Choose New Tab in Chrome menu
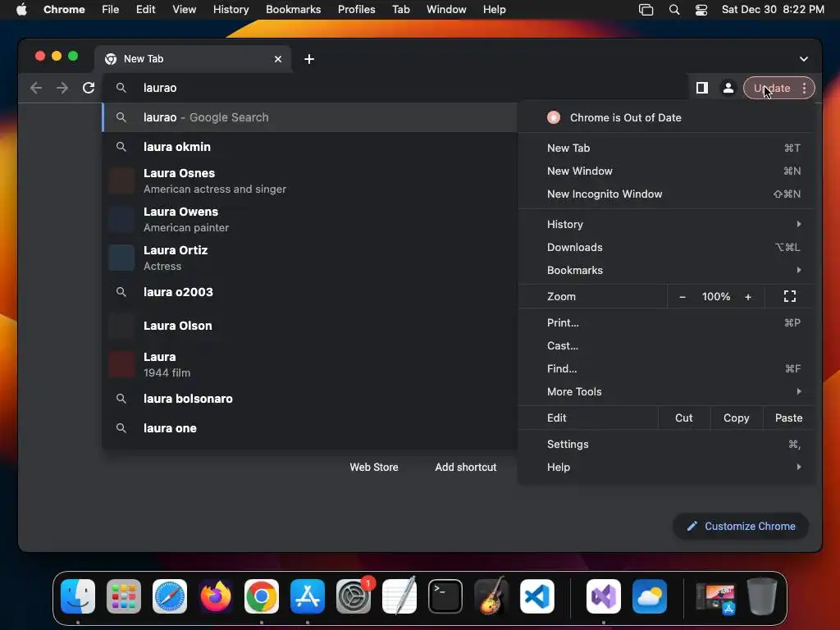The image size is (840, 630). pos(666,148)
